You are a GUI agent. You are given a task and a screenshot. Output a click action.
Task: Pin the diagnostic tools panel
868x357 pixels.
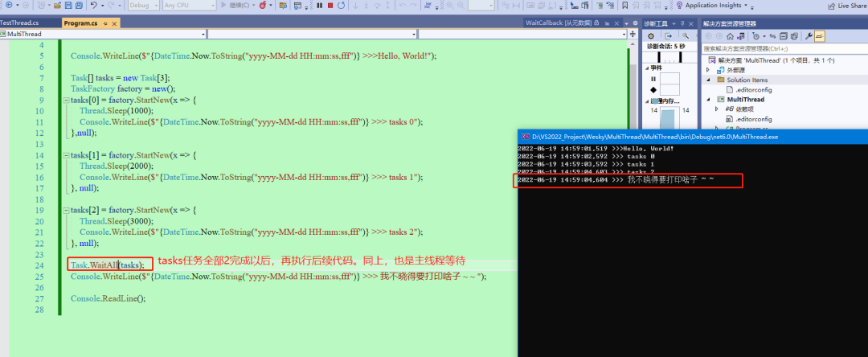[x=682, y=23]
